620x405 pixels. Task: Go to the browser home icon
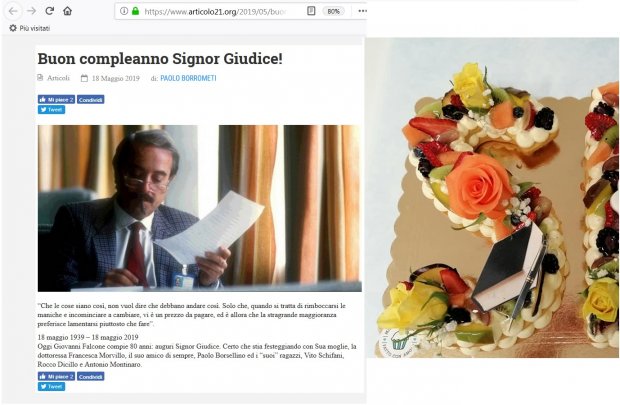pyautogui.click(x=68, y=11)
